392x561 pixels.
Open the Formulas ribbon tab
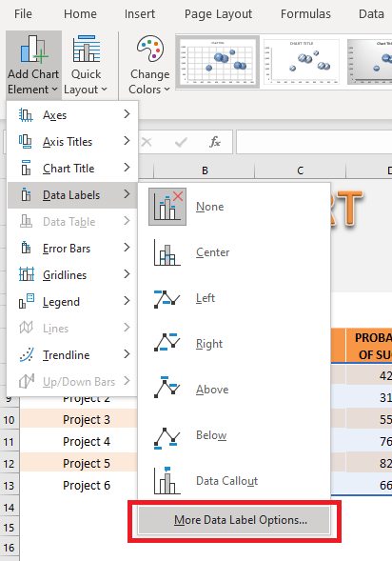coord(305,14)
